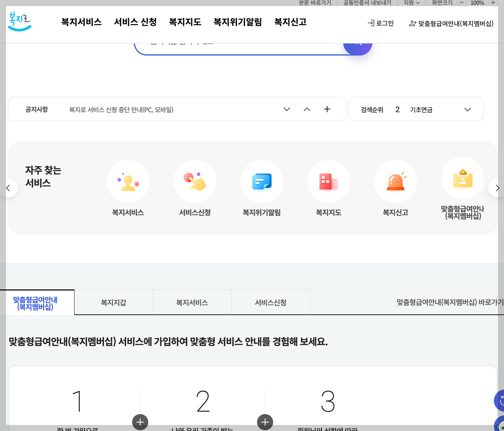Viewport: 504px width, 431px height.
Task: Click 공동인증서 내보내기 in the utility bar
Action: tap(367, 3)
